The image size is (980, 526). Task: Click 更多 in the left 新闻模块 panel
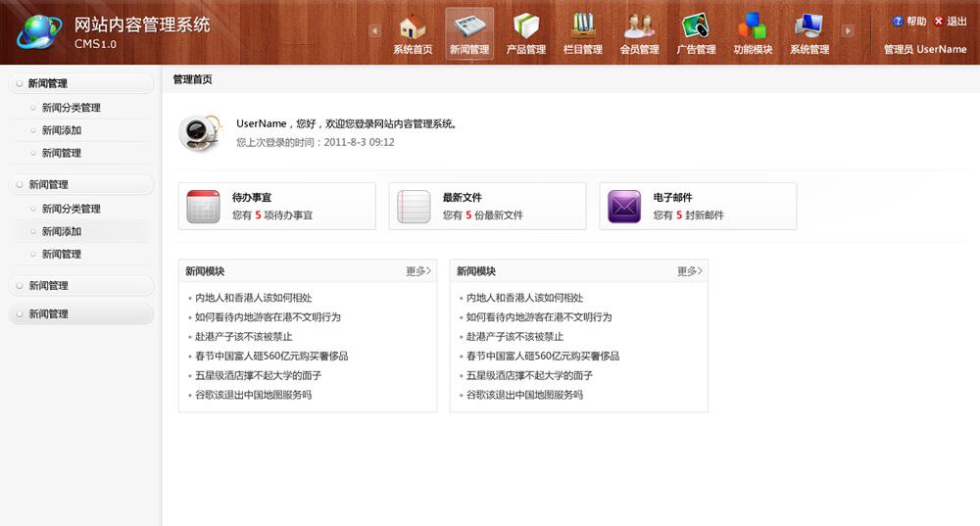(418, 271)
